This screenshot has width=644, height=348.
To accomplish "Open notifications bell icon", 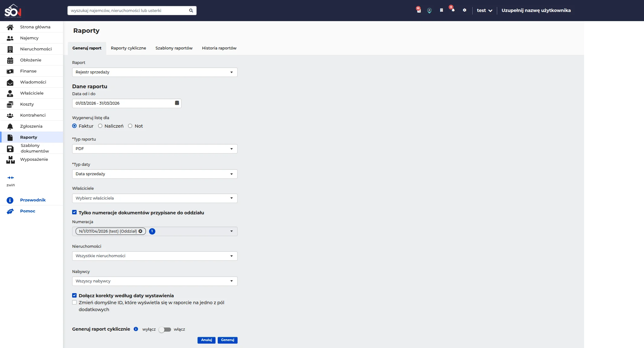I will [x=453, y=10].
